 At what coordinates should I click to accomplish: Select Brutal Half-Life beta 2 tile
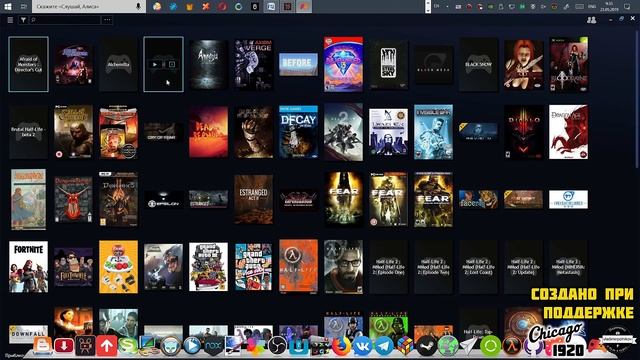pyautogui.click(x=28, y=132)
